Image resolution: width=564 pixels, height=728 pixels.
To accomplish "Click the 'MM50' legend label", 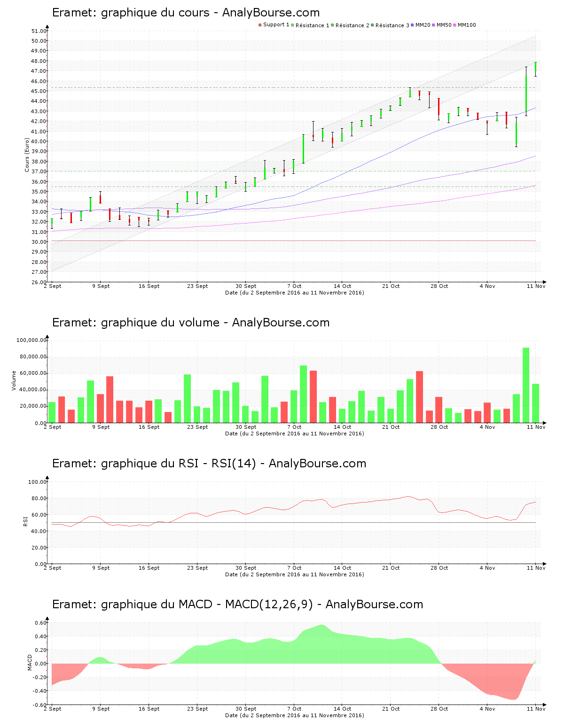I will (x=444, y=25).
